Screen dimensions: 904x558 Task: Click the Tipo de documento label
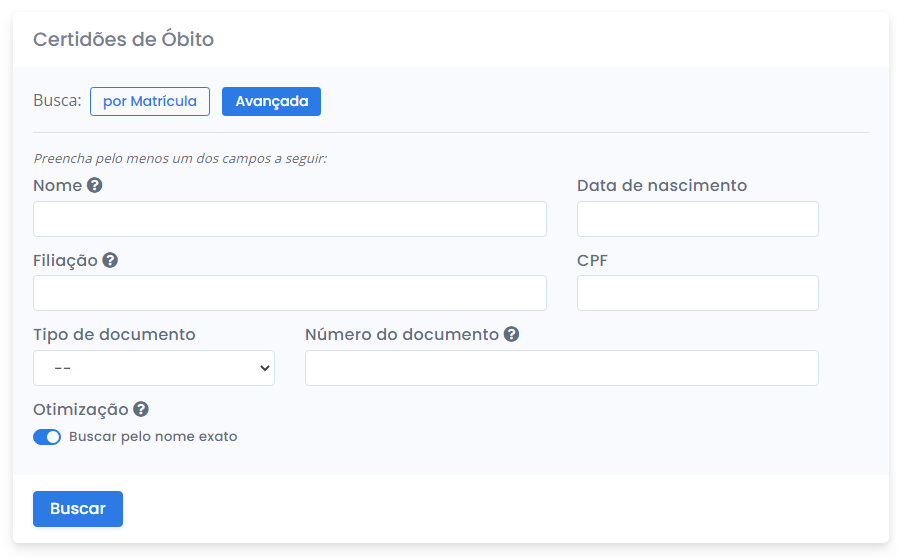pos(114,335)
